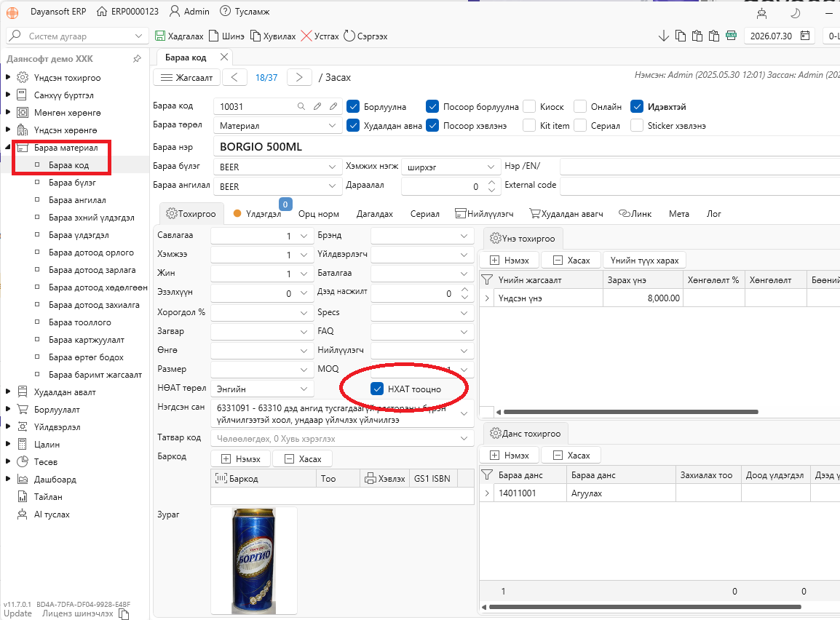The width and height of the screenshot is (840, 620).
Task: Increase the Дараалал stepper value
Action: click(492, 183)
